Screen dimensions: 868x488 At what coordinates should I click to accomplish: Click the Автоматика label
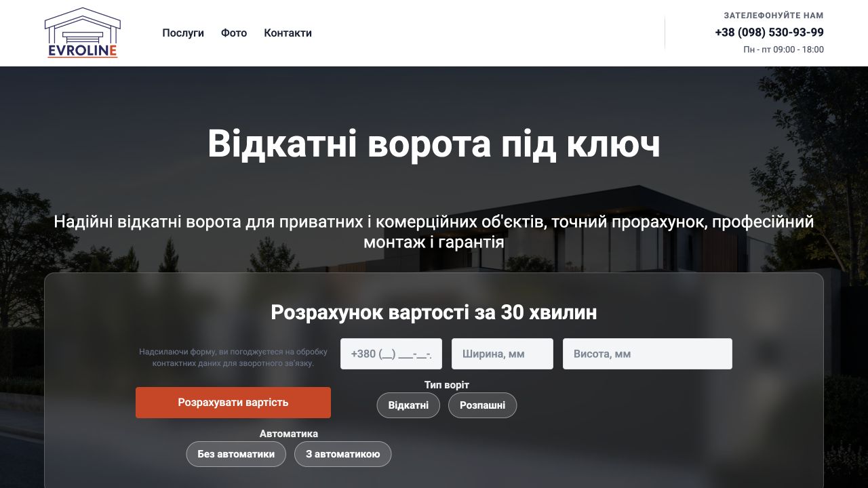[289, 434]
